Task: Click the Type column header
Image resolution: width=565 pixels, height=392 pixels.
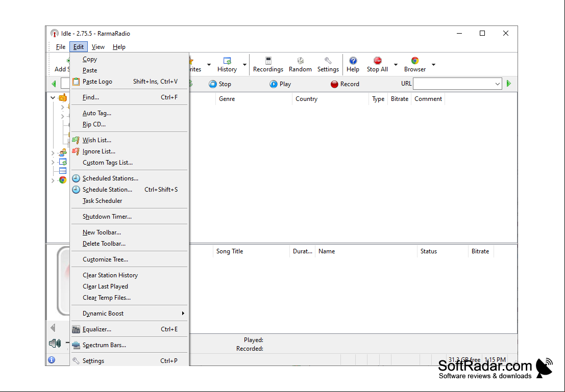Action: click(x=378, y=98)
